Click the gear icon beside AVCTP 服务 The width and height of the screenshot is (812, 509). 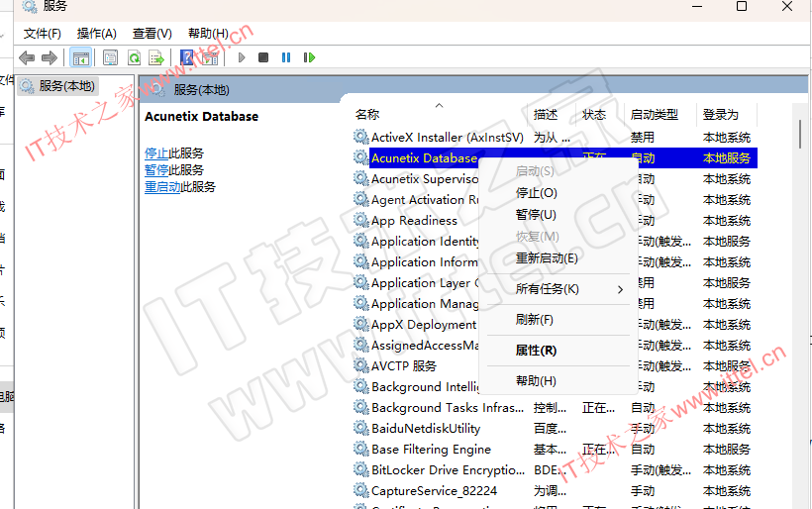361,365
